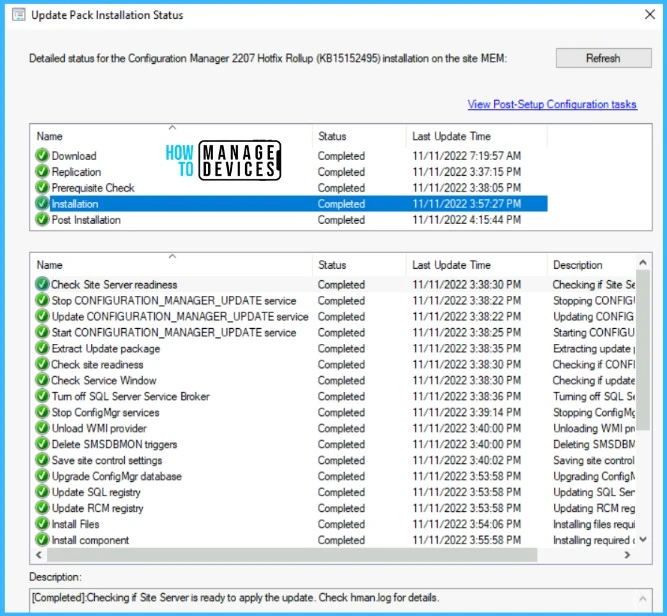Select the Post Installation phase row
This screenshot has width=667, height=616.
[291, 220]
